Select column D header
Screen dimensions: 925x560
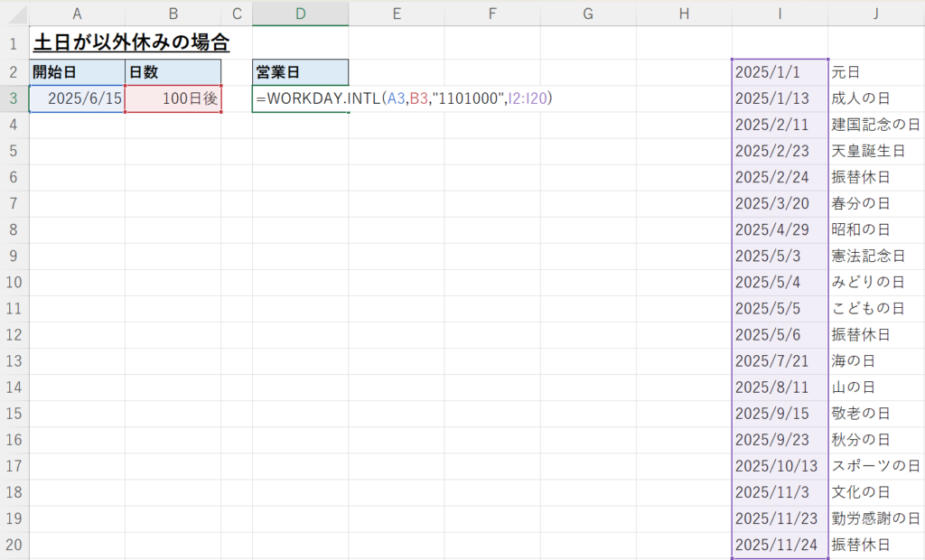(300, 14)
